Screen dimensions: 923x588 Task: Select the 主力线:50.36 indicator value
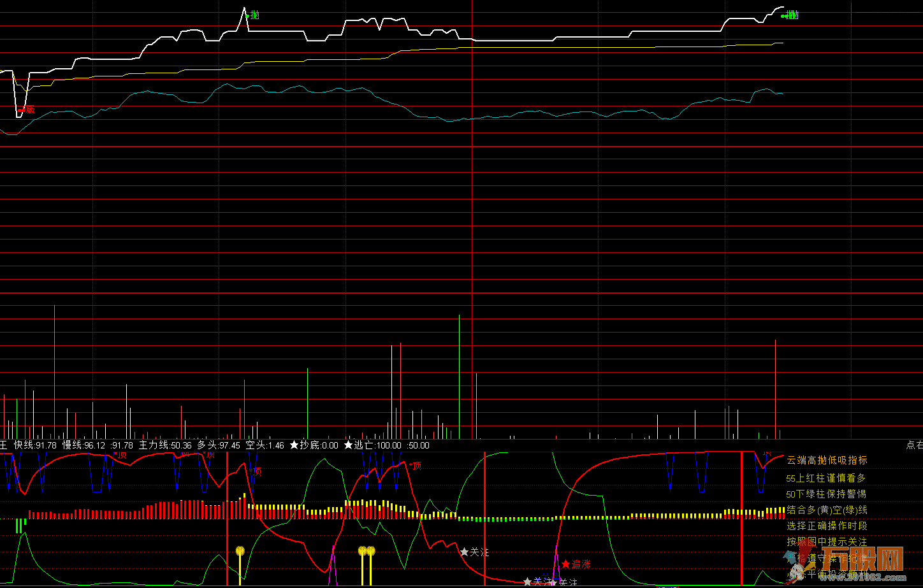point(165,445)
